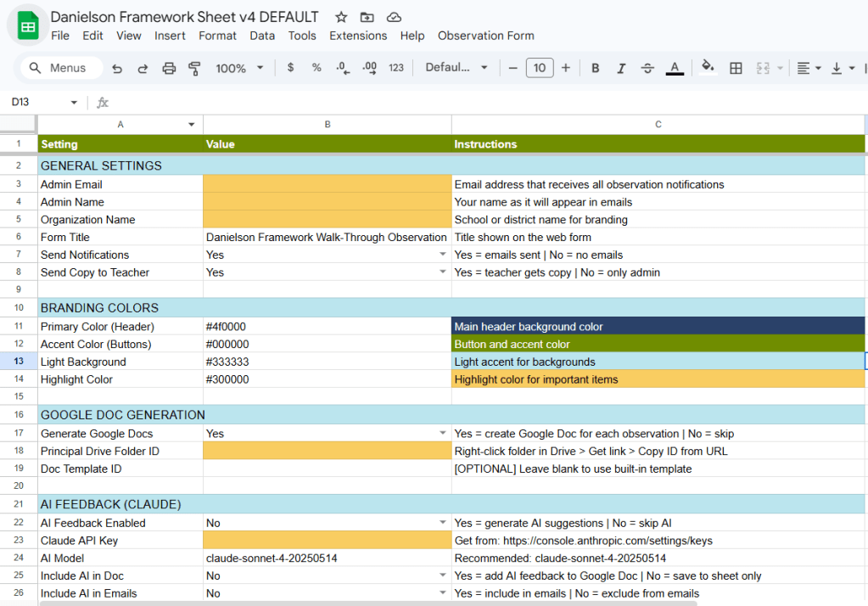The image size is (868, 606).
Task: Toggle bold formatting button
Action: coord(595,68)
